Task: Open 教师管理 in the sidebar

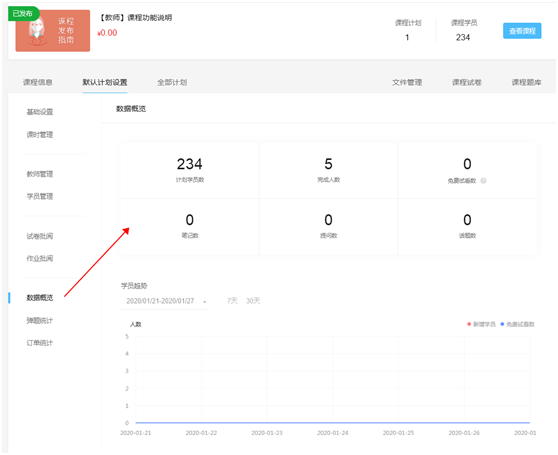Action: [x=40, y=174]
